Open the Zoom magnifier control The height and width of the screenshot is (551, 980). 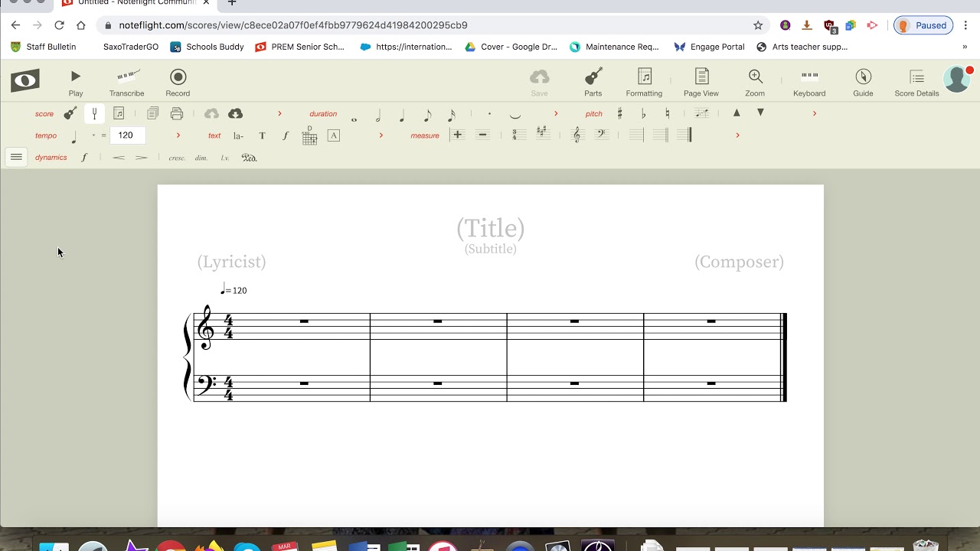pyautogui.click(x=755, y=83)
